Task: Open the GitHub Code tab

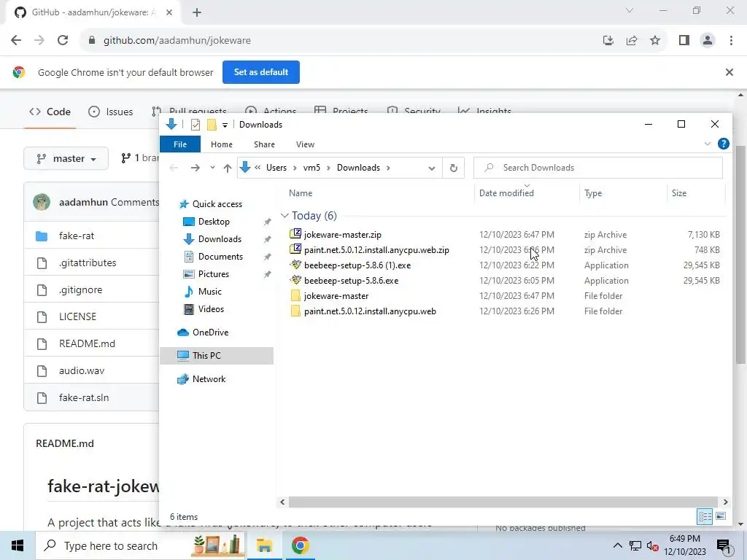Action: tap(50, 112)
